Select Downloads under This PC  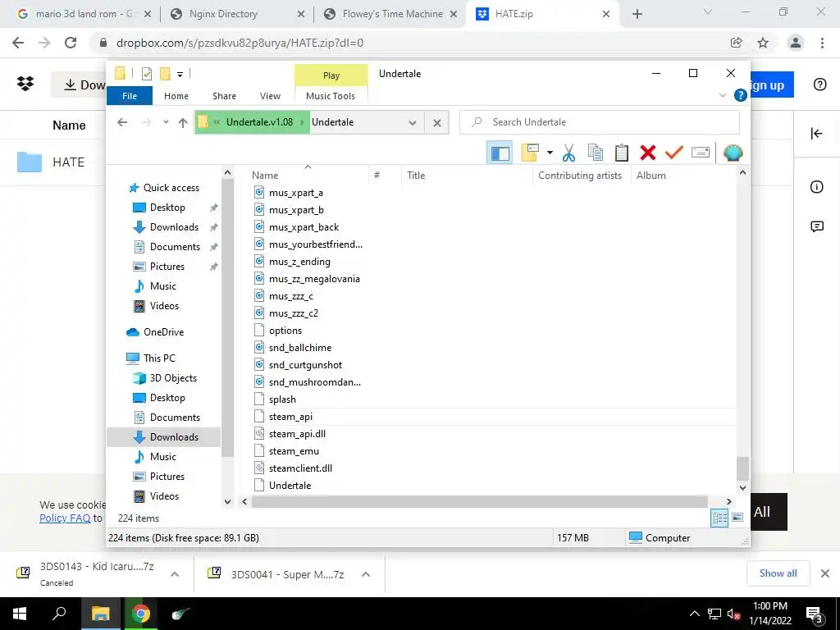[164, 437]
